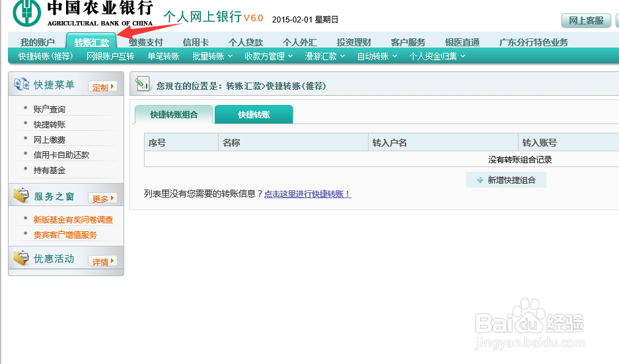Click the 转入户名 column header
The width and height of the screenshot is (619, 364).
pos(443,143)
